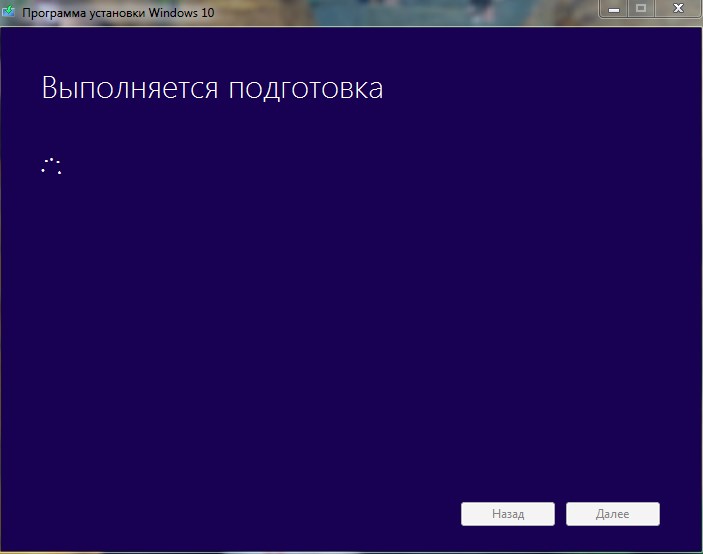Click the heading 'Выполняется подготовка'
Viewport: 703px width, 554px height.
click(x=212, y=88)
